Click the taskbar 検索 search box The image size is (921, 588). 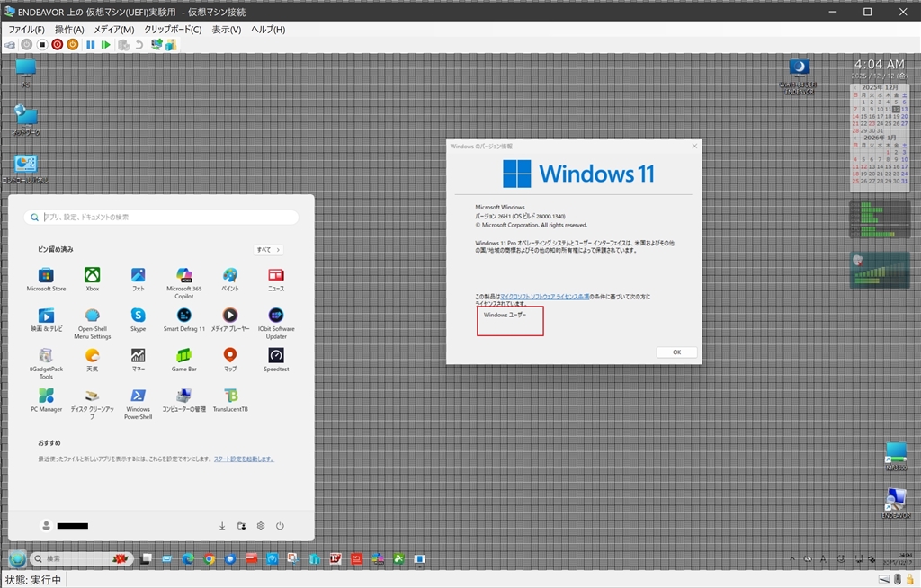(x=81, y=558)
